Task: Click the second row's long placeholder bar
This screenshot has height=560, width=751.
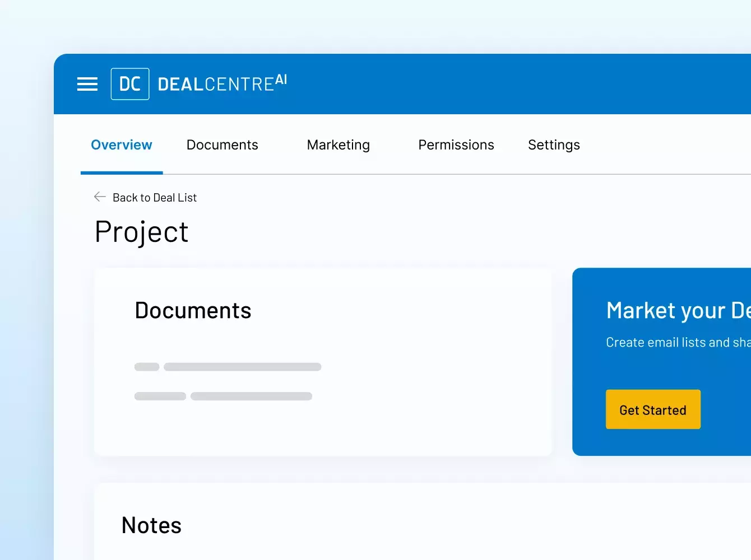Action: coord(251,396)
